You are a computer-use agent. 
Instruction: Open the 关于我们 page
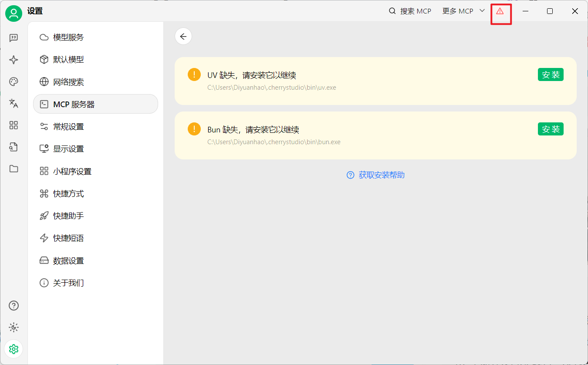tap(95, 283)
